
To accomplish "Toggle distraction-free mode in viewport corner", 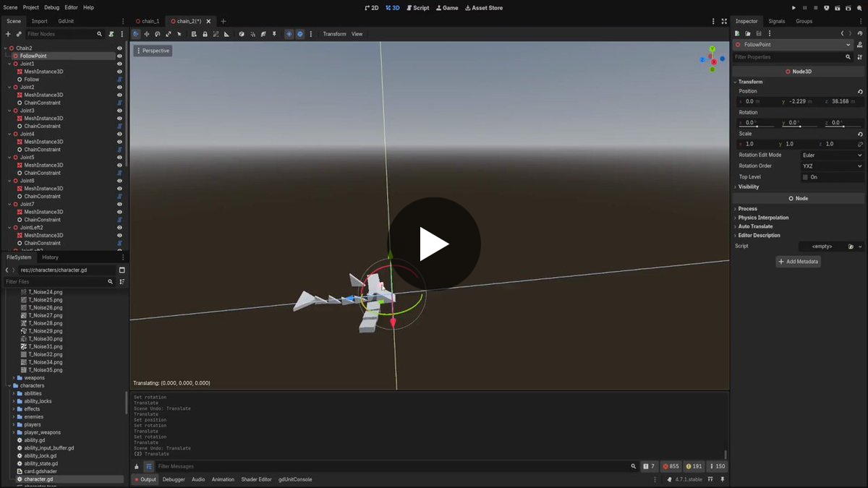I will [x=724, y=22].
